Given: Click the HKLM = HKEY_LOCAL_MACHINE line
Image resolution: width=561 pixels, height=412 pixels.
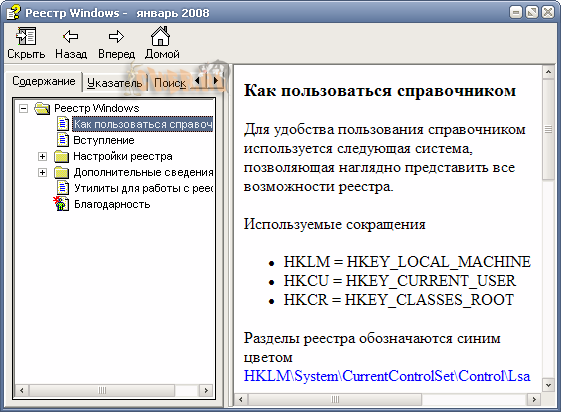Looking at the screenshot, I should coord(407,262).
